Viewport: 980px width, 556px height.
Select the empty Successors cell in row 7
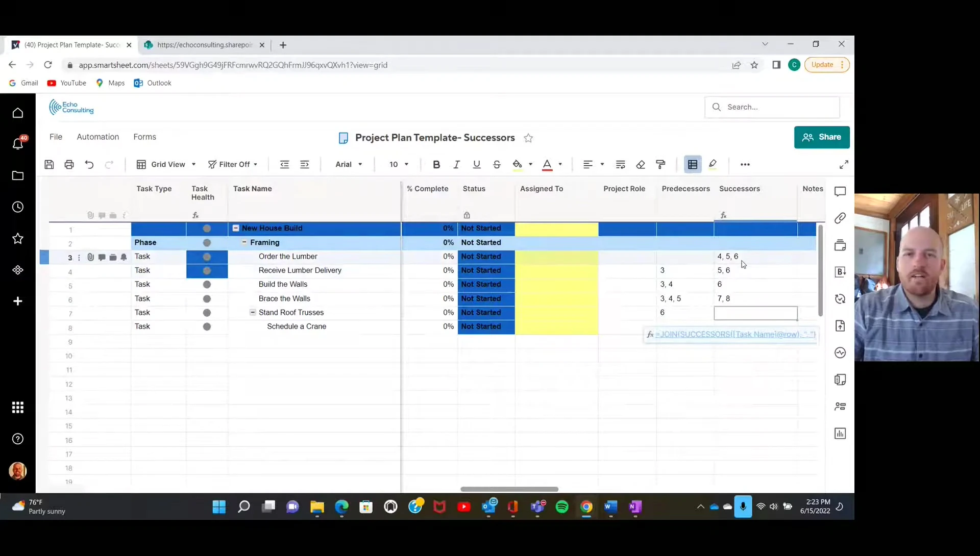(x=755, y=313)
